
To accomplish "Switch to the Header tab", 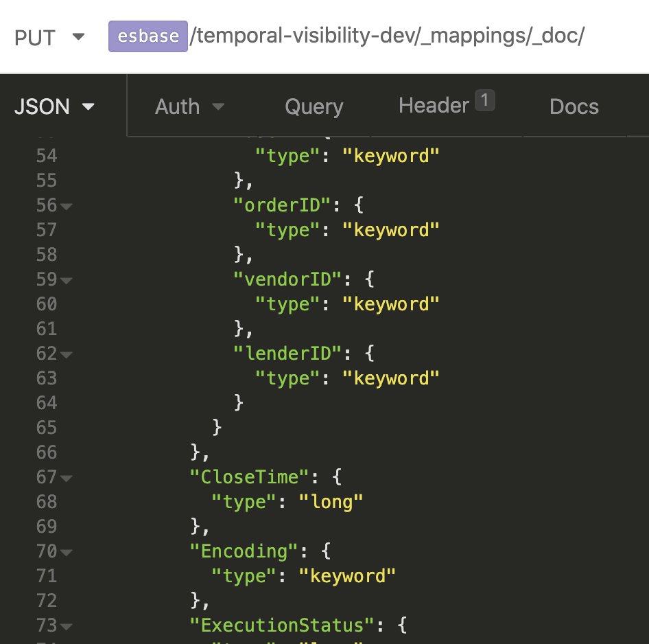I will pos(434,105).
